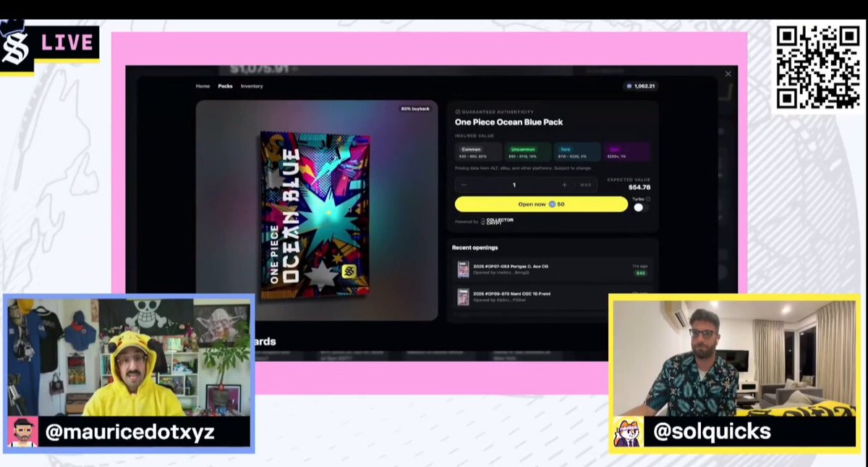Click the mauricedotxyz pixel avatar icon
868x467 pixels.
coord(22,432)
